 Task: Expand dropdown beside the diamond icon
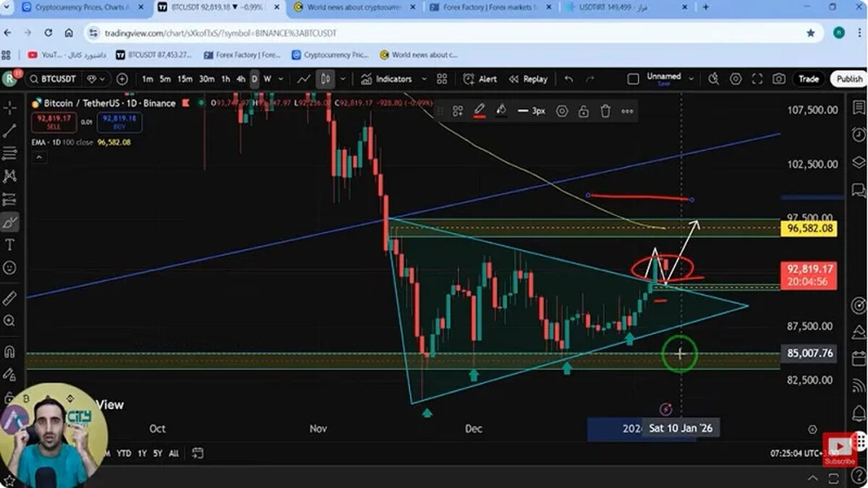[x=102, y=79]
